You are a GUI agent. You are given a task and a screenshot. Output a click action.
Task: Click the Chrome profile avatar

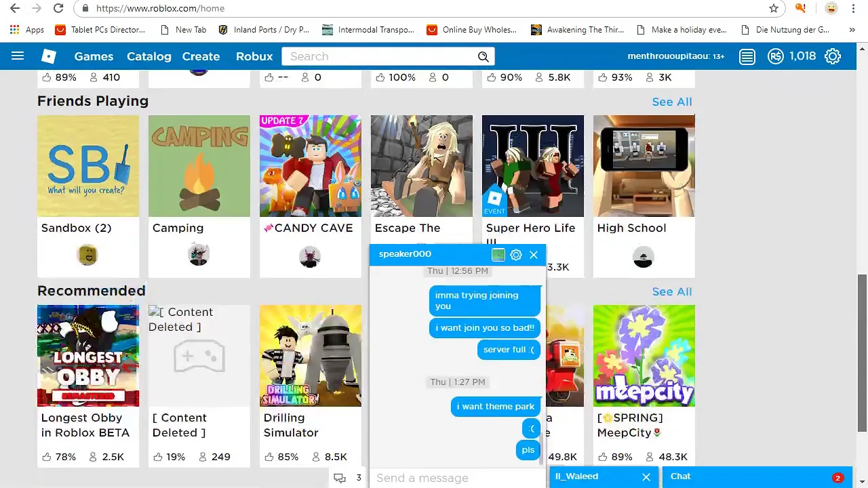[x=831, y=8]
